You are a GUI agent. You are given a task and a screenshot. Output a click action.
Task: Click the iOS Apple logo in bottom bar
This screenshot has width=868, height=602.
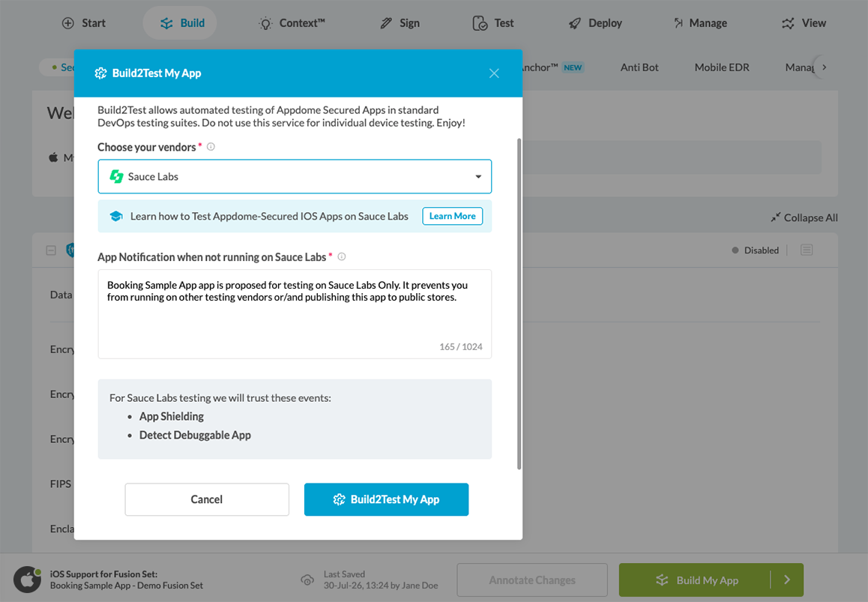[x=27, y=580]
